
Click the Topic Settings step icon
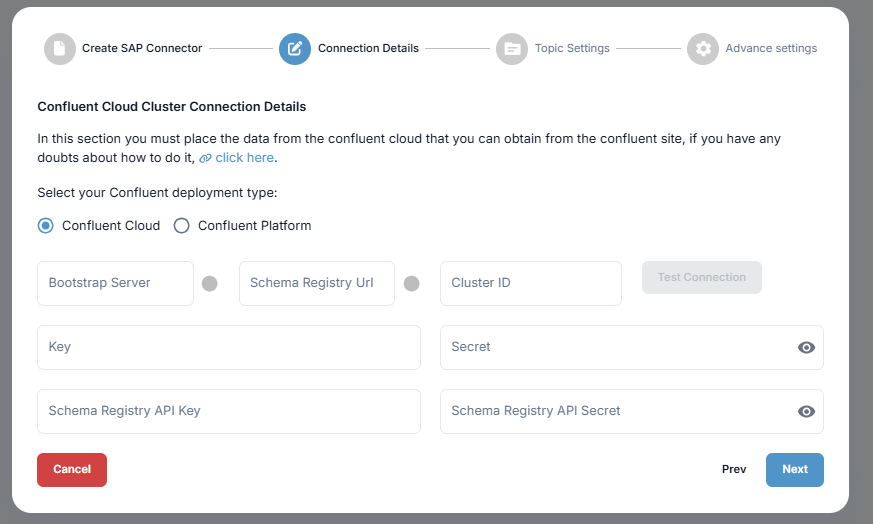(x=512, y=48)
